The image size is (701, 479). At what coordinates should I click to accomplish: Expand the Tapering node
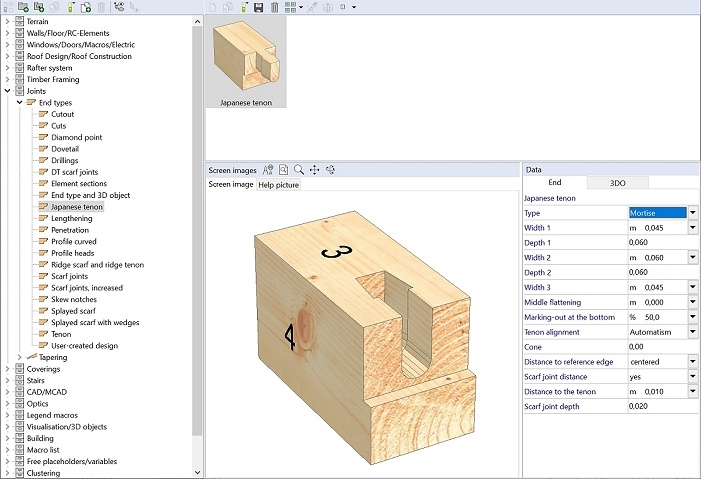tap(20, 357)
